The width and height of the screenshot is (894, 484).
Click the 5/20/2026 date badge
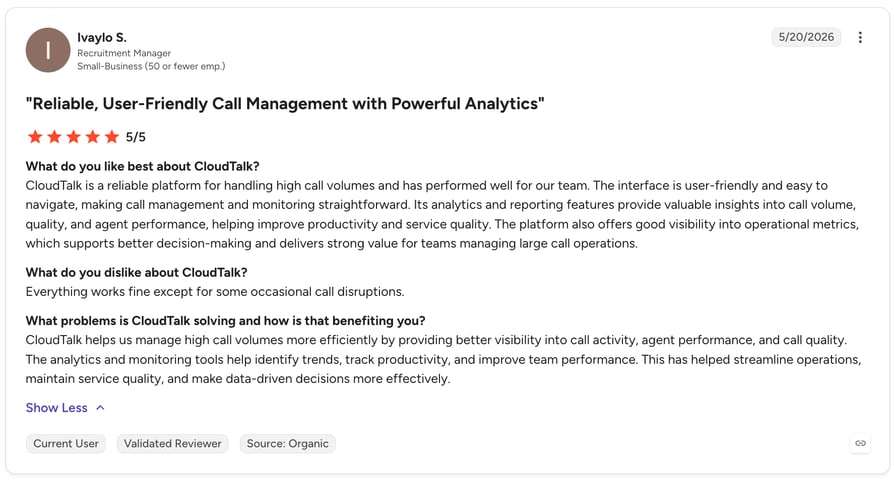pyautogui.click(x=806, y=37)
